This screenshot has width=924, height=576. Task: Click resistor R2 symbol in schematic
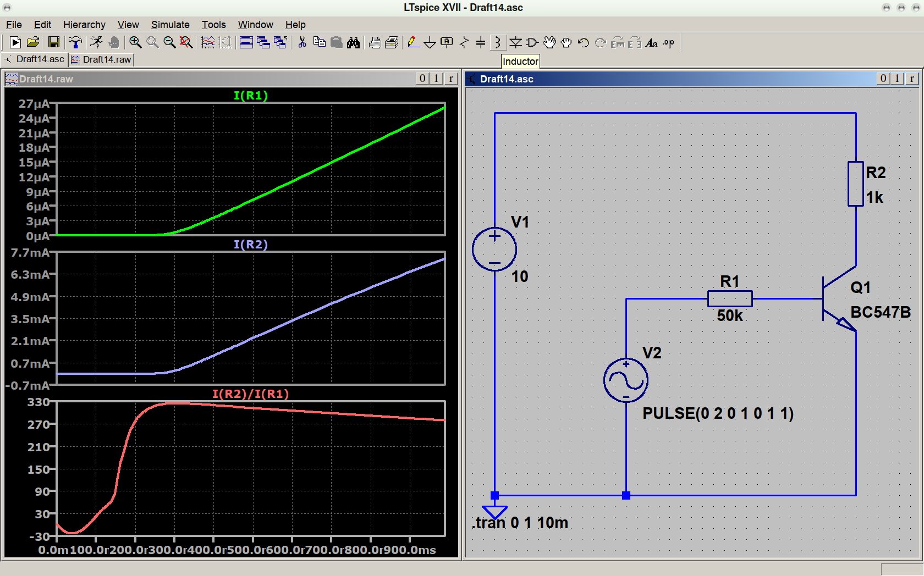(x=856, y=184)
